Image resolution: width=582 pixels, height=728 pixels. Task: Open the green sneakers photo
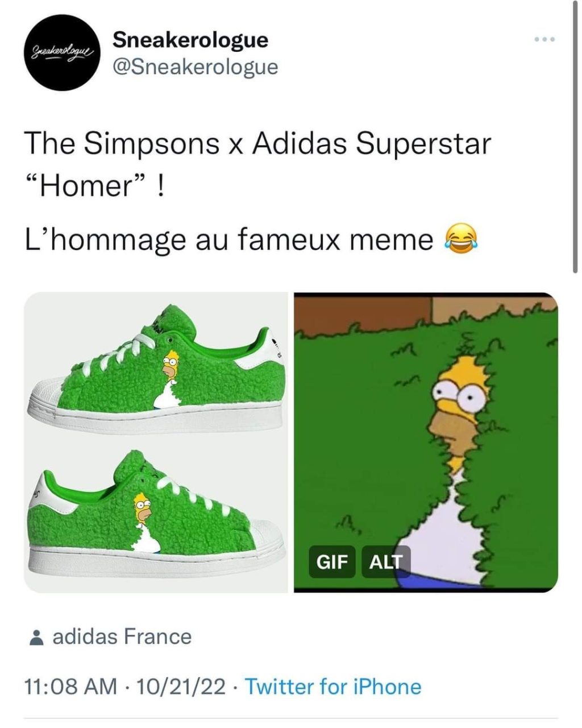pos(155,442)
